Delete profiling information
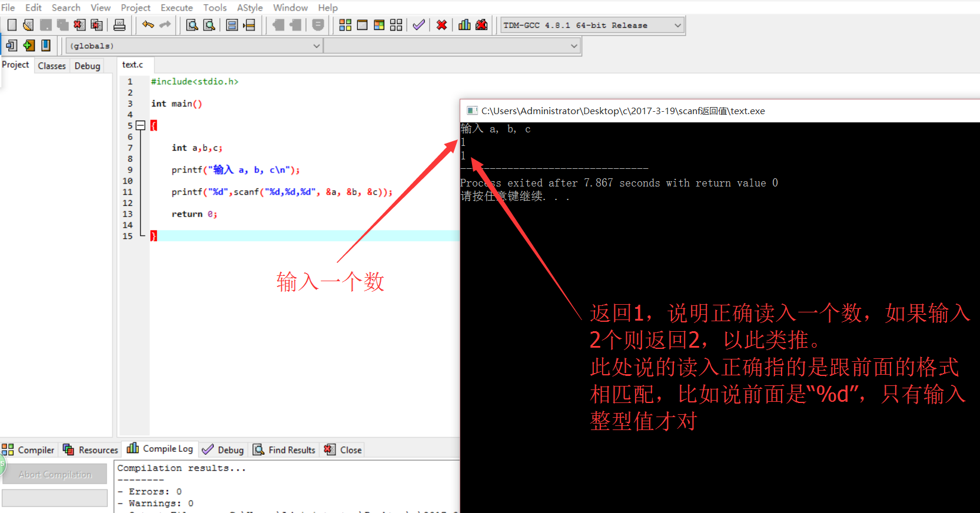 [481, 25]
